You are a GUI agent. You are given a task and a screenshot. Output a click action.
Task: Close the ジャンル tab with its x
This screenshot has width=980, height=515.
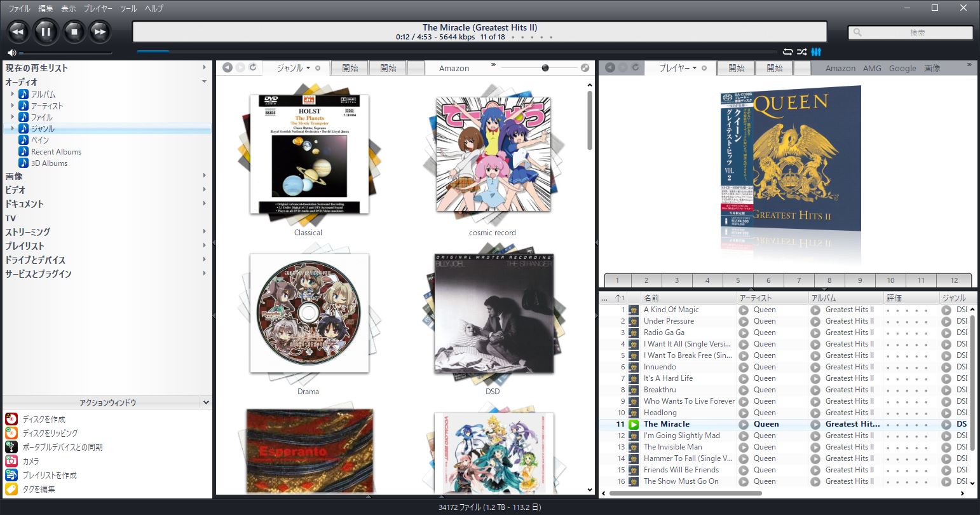[318, 68]
